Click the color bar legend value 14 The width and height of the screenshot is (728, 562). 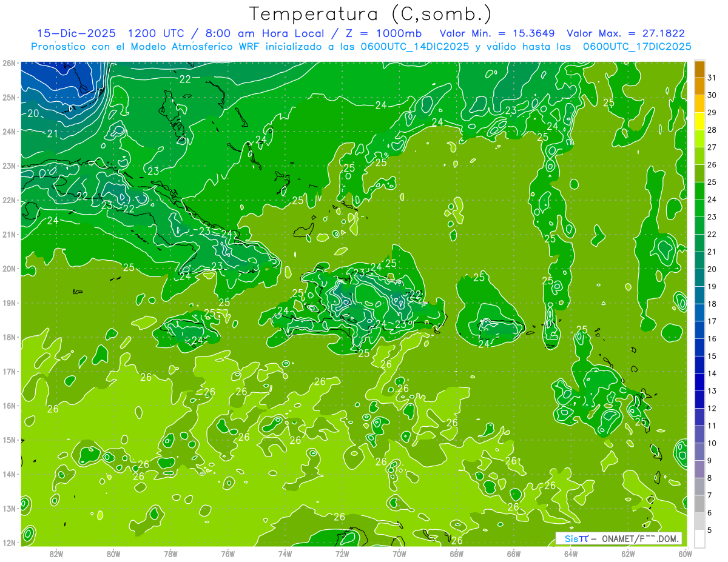coord(712,373)
